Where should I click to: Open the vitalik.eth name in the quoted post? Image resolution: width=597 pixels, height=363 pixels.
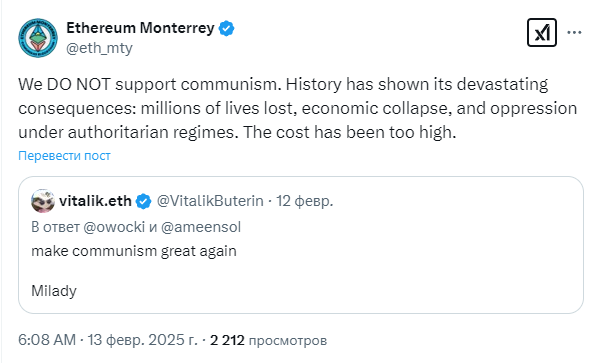(x=95, y=201)
